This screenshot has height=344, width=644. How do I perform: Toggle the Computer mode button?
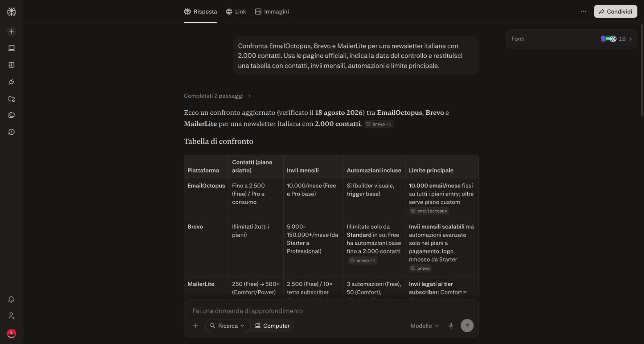[x=273, y=326]
